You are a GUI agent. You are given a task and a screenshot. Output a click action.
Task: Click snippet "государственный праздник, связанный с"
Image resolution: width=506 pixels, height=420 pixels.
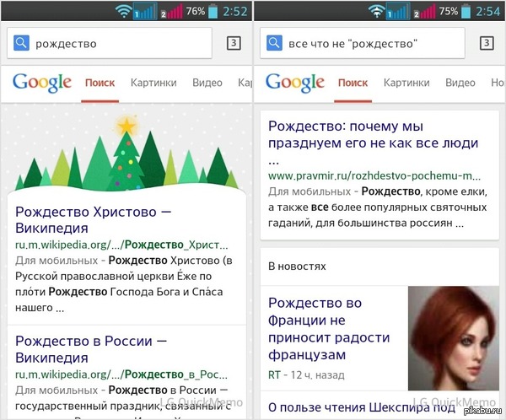[123, 406]
